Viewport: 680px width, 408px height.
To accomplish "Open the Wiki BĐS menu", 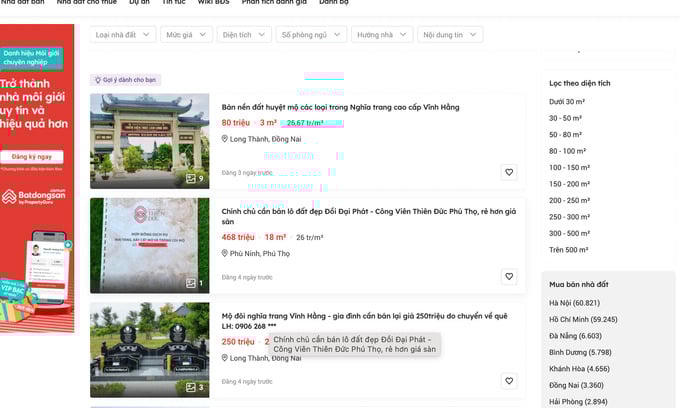I will tap(213, 2).
